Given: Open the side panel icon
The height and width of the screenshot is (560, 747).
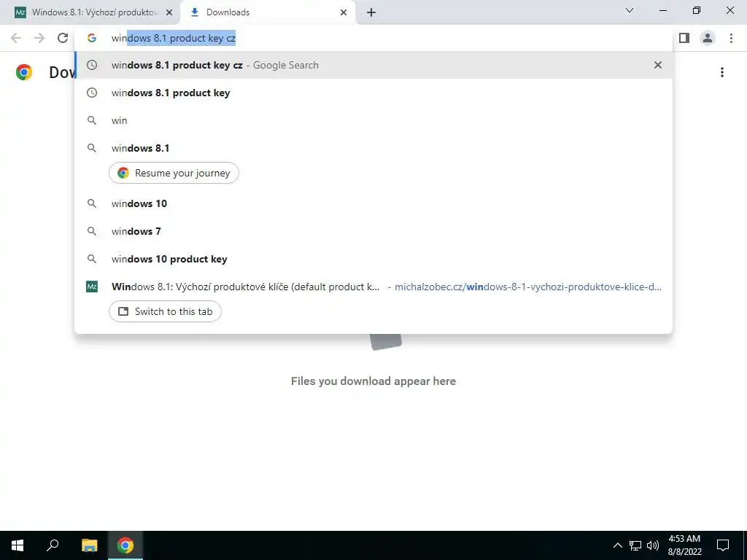Looking at the screenshot, I should coord(684,38).
